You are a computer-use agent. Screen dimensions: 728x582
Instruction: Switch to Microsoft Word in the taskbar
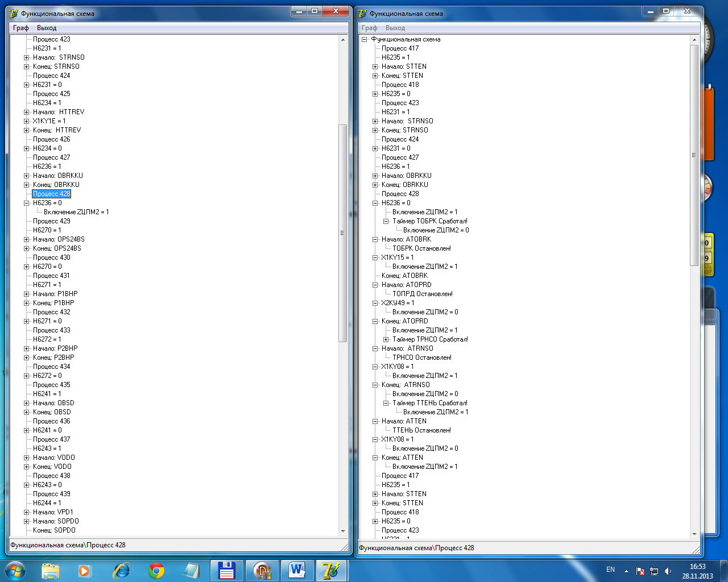tap(297, 571)
